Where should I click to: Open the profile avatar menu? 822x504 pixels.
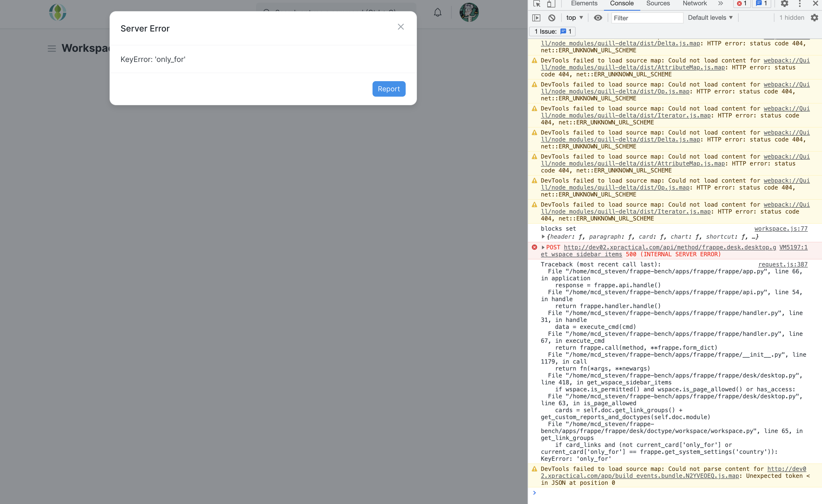tap(469, 12)
